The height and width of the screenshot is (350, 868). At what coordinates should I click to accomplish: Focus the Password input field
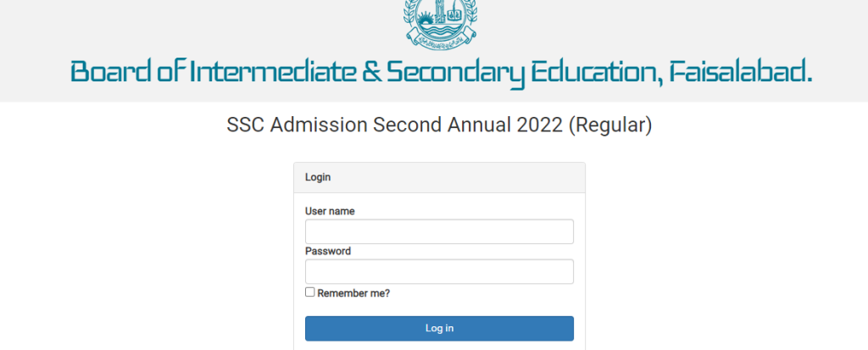click(x=439, y=271)
